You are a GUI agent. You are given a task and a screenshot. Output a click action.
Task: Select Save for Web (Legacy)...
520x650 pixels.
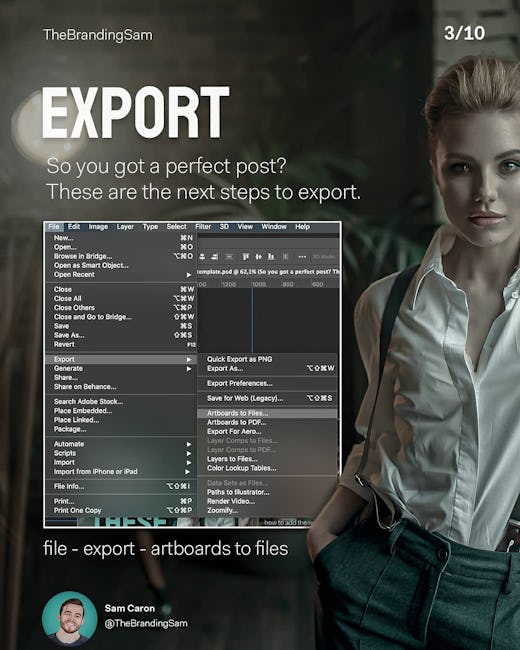[267, 398]
